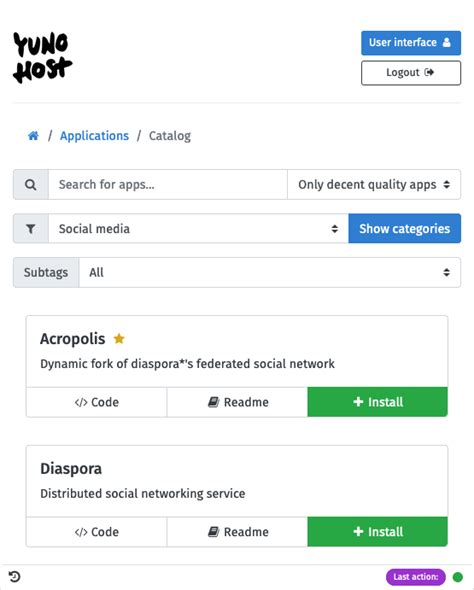Click the Show categories button
The width and height of the screenshot is (474, 590).
[x=404, y=229]
